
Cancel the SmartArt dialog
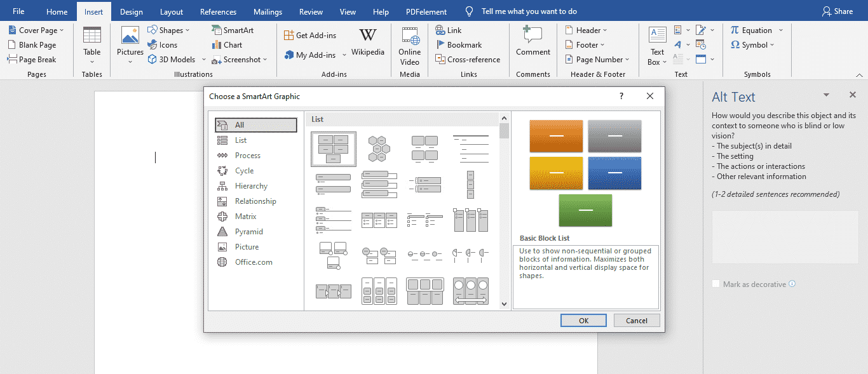pos(637,320)
